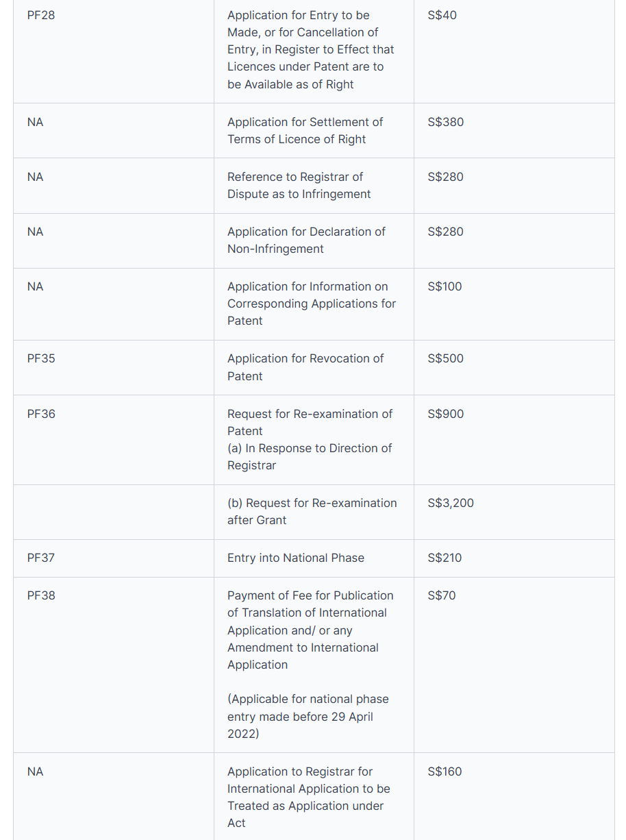Viewport: 626px width, 840px height.
Task: Select the S$380 fee value
Action: 445,122
